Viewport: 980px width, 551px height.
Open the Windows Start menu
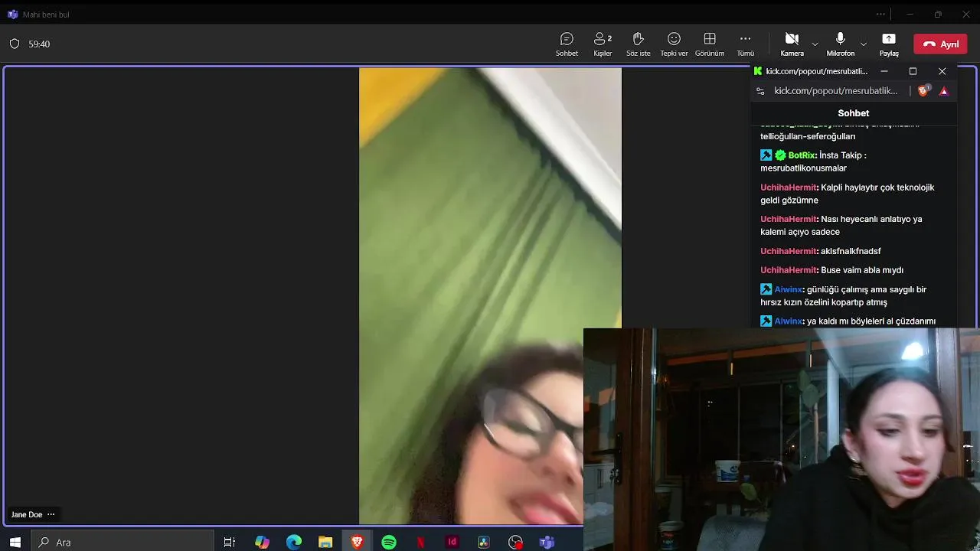[x=15, y=542]
